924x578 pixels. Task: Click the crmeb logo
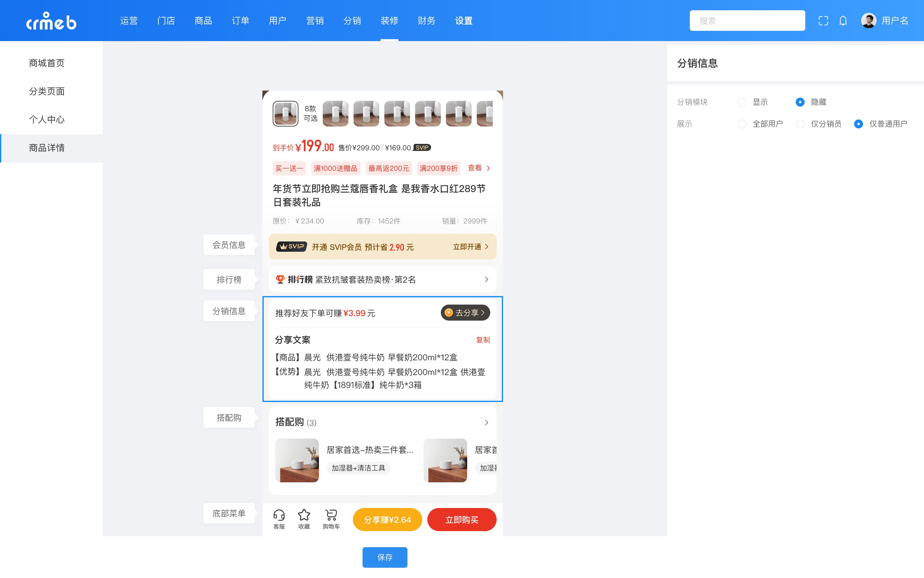pyautogui.click(x=51, y=21)
